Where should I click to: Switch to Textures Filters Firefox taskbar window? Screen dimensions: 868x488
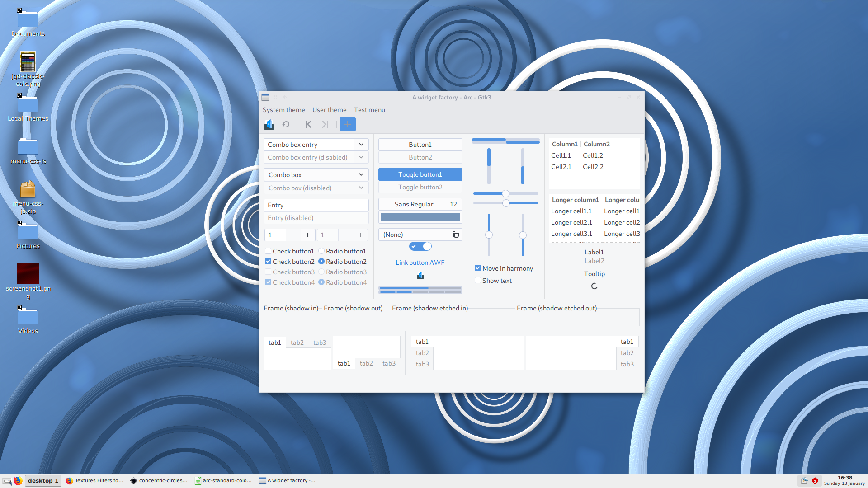pyautogui.click(x=95, y=481)
